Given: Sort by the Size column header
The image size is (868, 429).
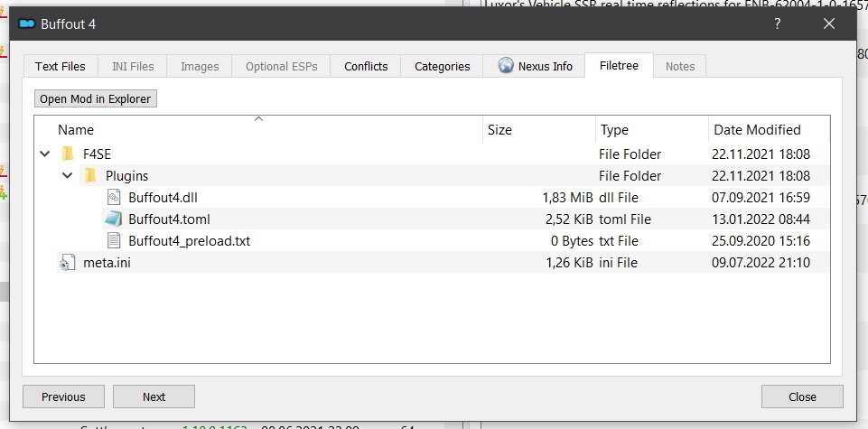Looking at the screenshot, I should [x=539, y=129].
